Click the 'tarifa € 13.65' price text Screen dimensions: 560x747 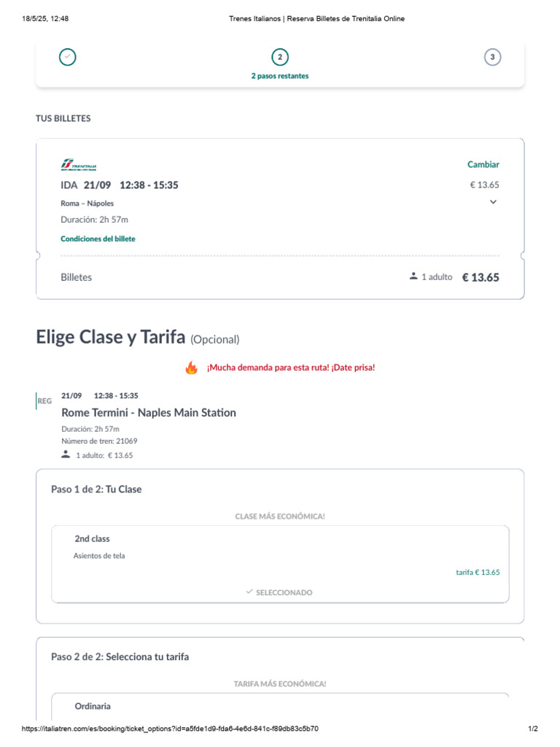[x=478, y=573]
